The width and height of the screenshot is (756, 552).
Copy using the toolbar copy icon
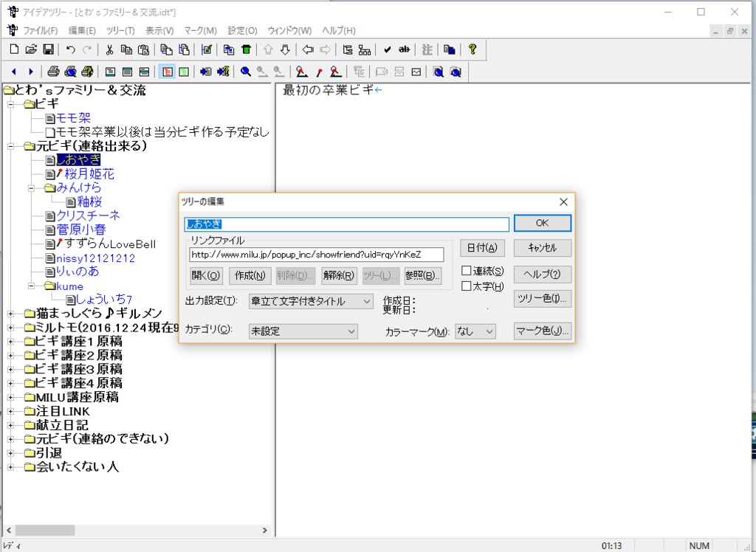(126, 49)
